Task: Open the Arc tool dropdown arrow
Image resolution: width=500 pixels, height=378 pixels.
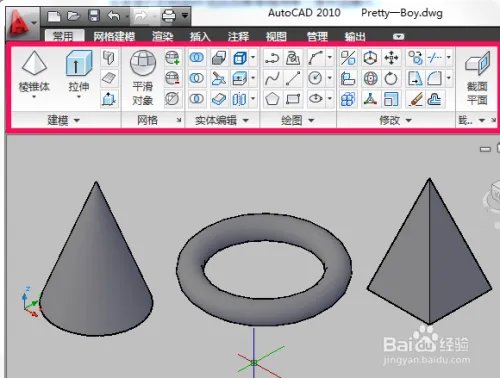Action: pos(330,57)
